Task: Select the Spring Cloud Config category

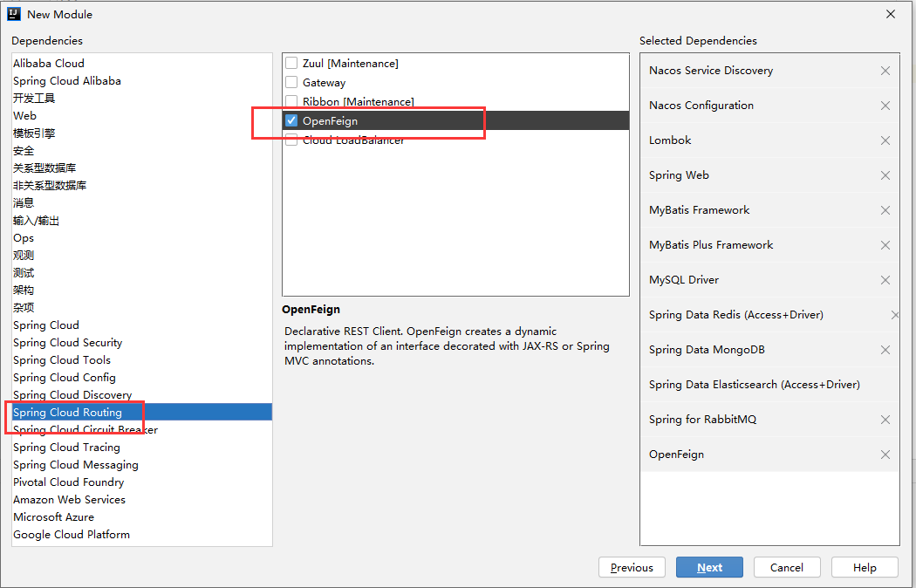Action: click(x=142, y=378)
